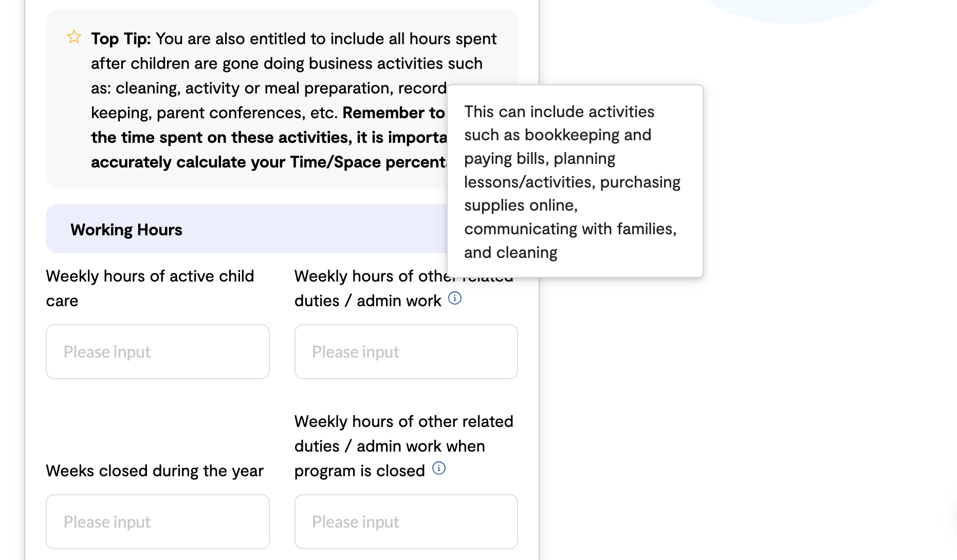Click the Top Tip bold heading

(x=121, y=39)
